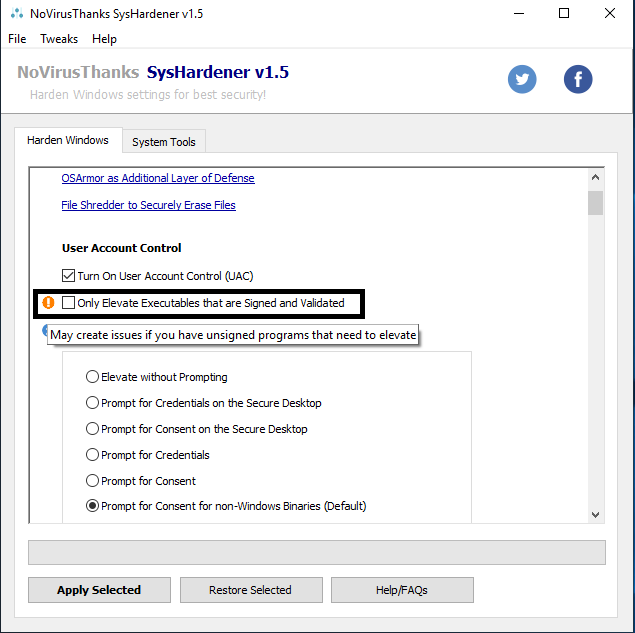
Task: Click the SysHardener app icon in title bar
Action: click(x=17, y=13)
